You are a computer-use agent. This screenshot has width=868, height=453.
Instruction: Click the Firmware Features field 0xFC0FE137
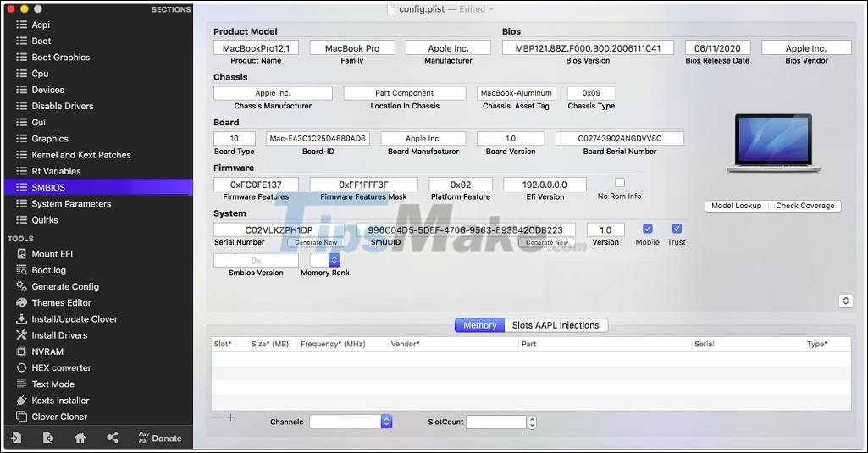click(256, 185)
